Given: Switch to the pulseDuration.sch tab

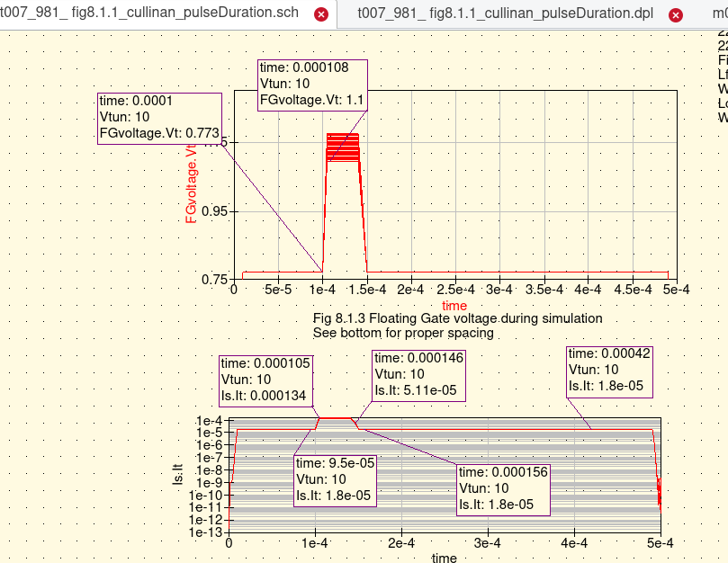Looking at the screenshot, I should tap(153, 14).
